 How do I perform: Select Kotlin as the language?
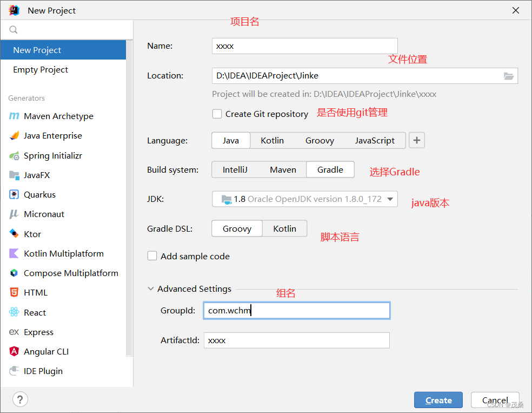point(272,140)
